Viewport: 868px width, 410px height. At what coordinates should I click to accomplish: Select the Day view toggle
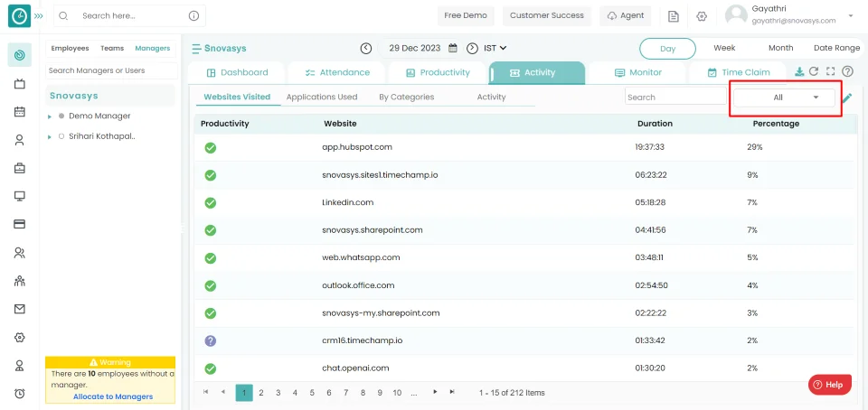pyautogui.click(x=667, y=49)
